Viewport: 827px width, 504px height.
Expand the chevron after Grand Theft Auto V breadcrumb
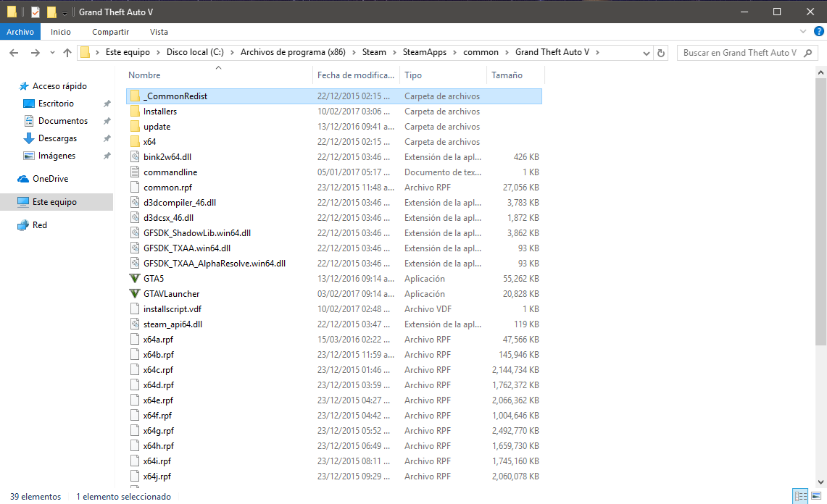point(597,52)
